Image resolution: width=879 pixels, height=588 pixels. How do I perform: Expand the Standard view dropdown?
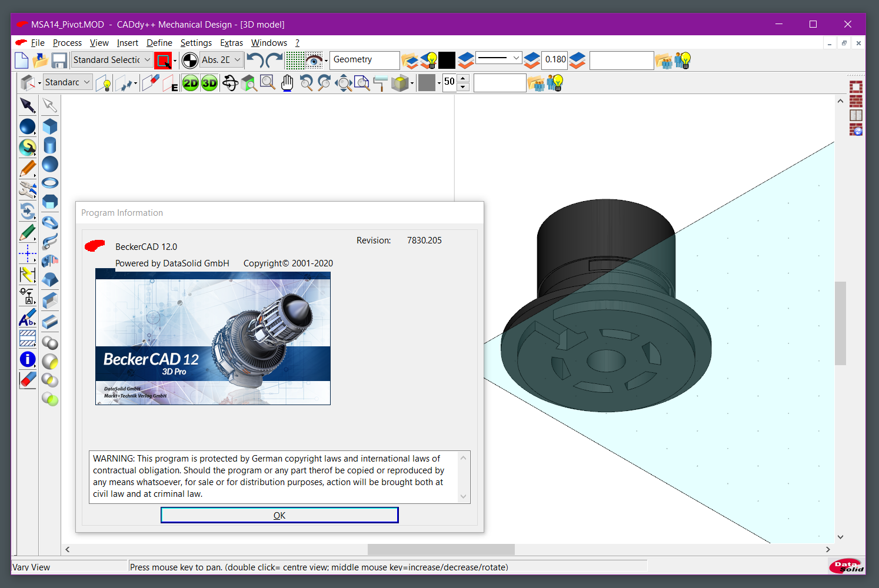[68, 83]
